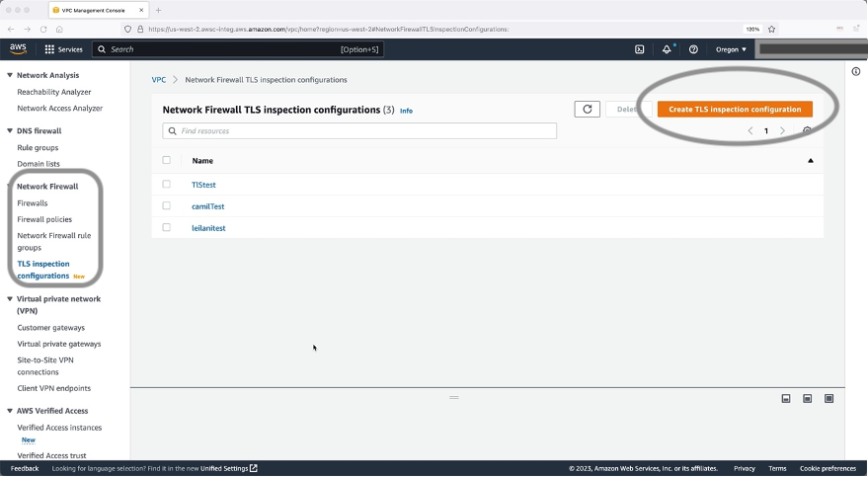Click the AWS logo home icon
Image resolution: width=868 pixels, height=477 pixels.
18,49
